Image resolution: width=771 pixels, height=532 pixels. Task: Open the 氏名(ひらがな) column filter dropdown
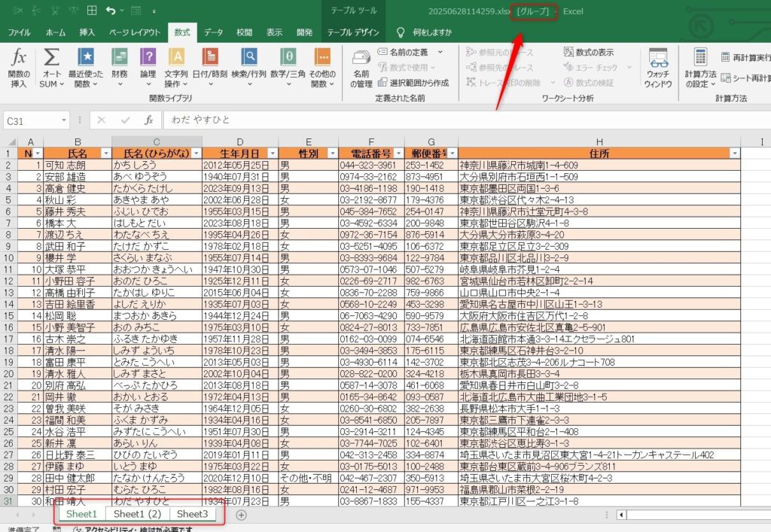point(197,154)
